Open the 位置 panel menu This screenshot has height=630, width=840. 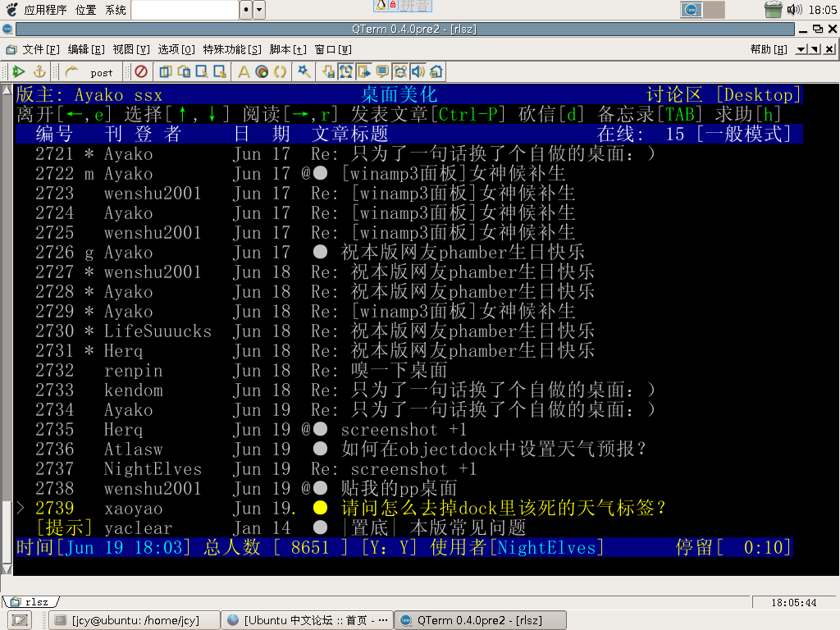pyautogui.click(x=85, y=10)
